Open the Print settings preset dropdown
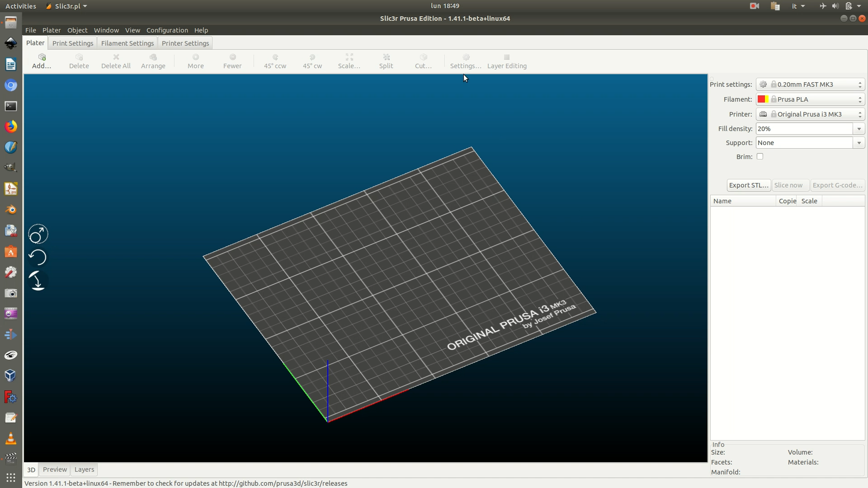The image size is (868, 488). coord(810,84)
